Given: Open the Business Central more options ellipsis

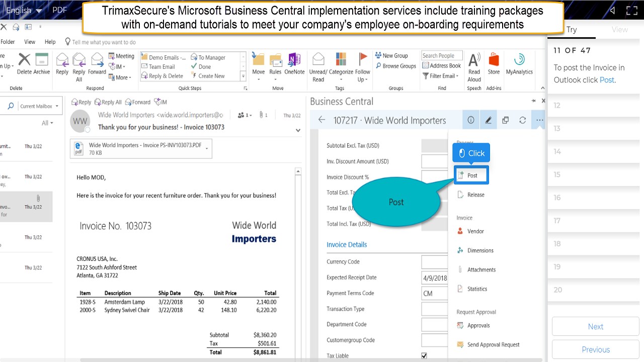Looking at the screenshot, I should pos(539,120).
